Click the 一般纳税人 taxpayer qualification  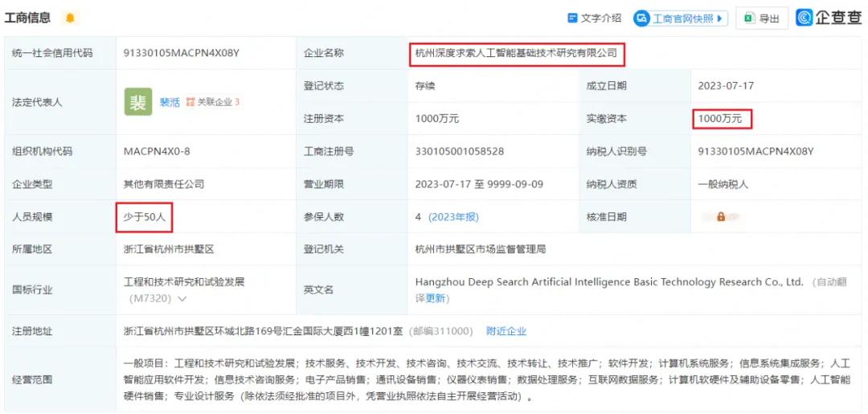pyautogui.click(x=723, y=184)
